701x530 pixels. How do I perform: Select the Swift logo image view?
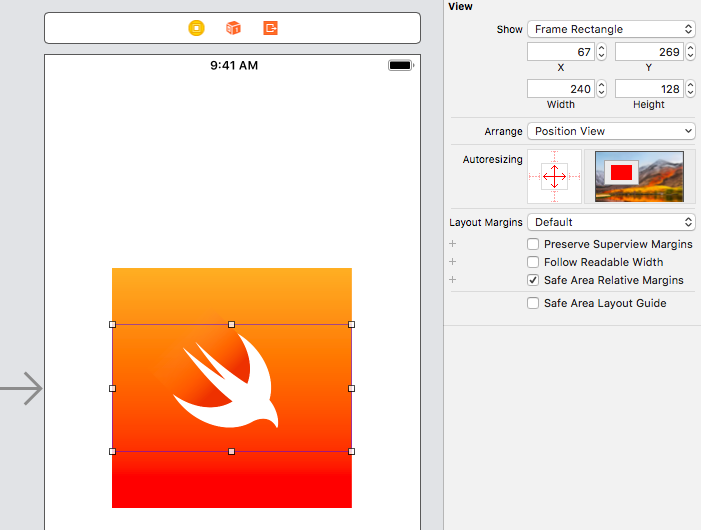232,388
